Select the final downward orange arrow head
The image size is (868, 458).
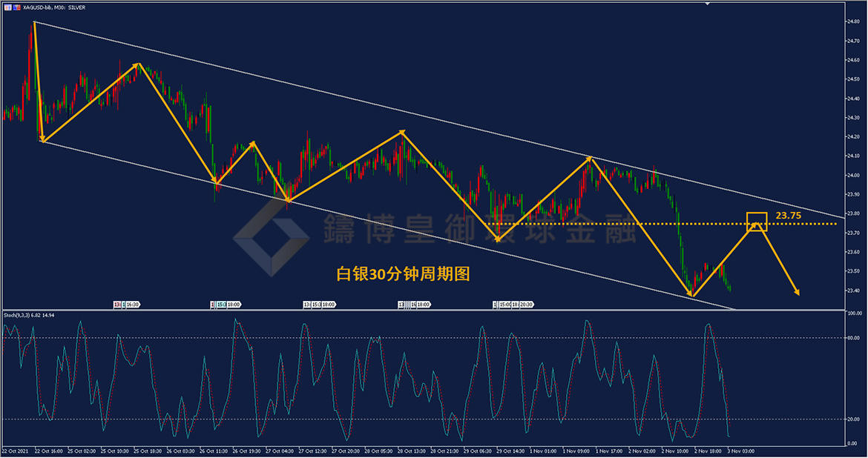(x=796, y=292)
